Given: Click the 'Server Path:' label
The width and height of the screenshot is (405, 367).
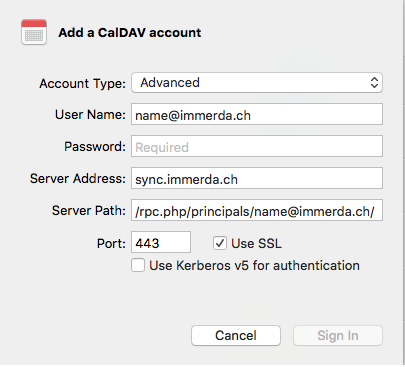Looking at the screenshot, I should coord(89,211).
